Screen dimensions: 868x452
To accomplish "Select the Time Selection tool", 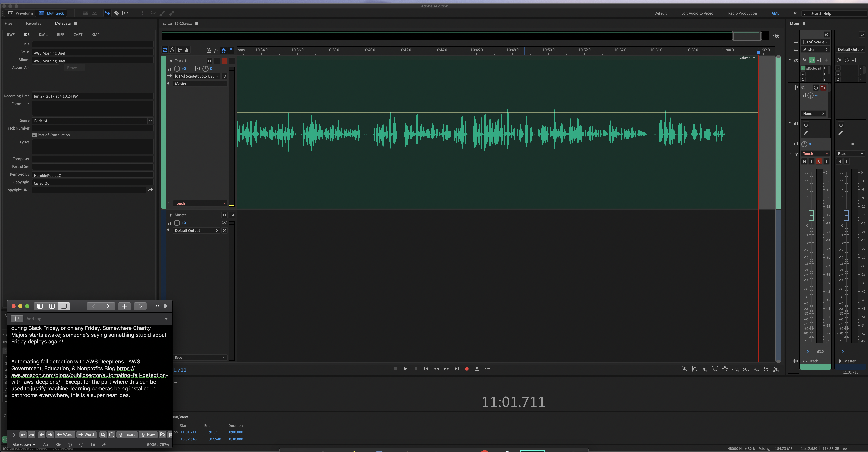I will point(135,13).
